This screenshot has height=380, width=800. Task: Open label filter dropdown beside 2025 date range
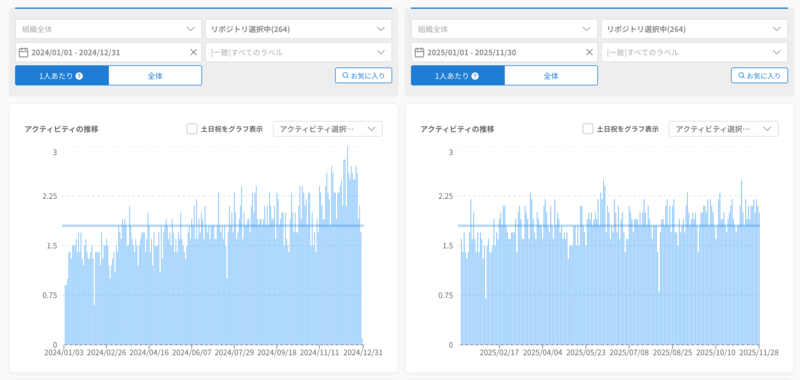pos(694,52)
